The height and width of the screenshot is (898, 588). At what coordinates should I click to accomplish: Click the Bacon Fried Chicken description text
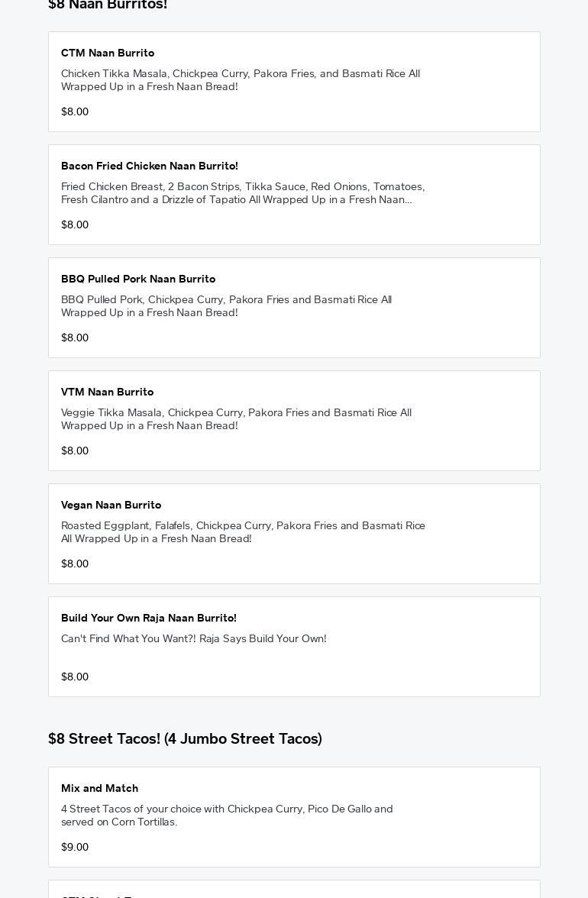tap(243, 193)
